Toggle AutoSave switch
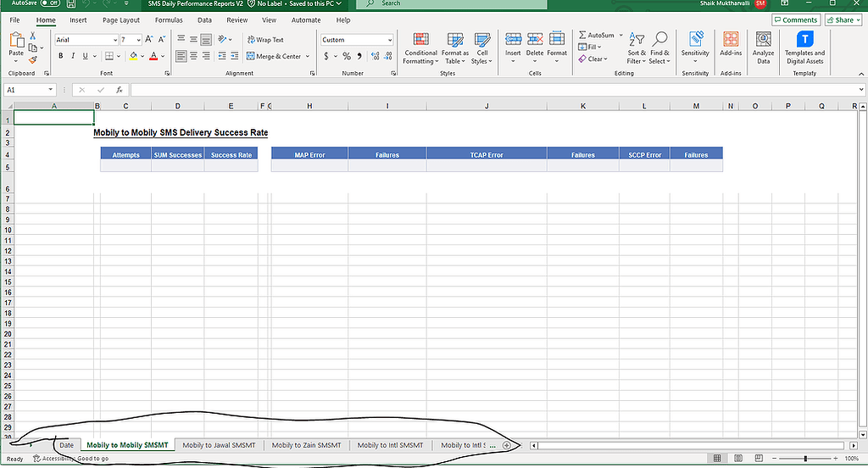The height and width of the screenshot is (468, 868). click(x=50, y=3)
